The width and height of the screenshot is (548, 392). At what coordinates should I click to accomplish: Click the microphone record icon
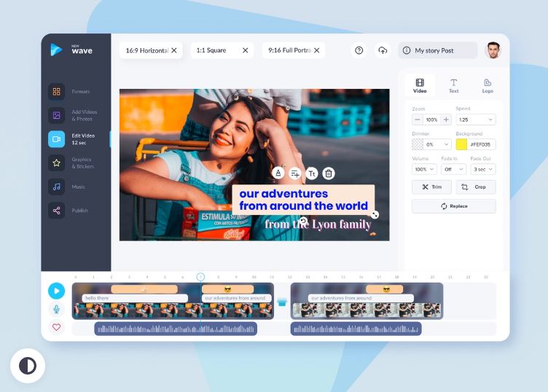(56, 309)
